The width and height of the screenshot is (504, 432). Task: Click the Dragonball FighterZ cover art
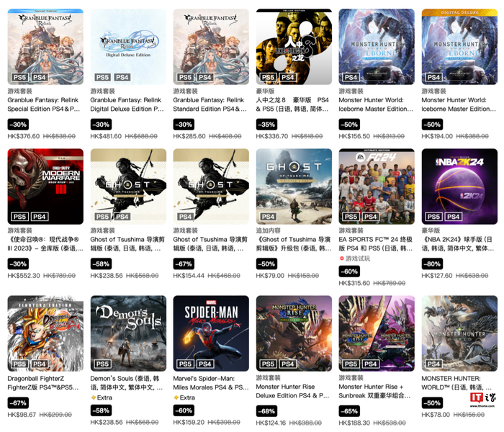pos(45,333)
